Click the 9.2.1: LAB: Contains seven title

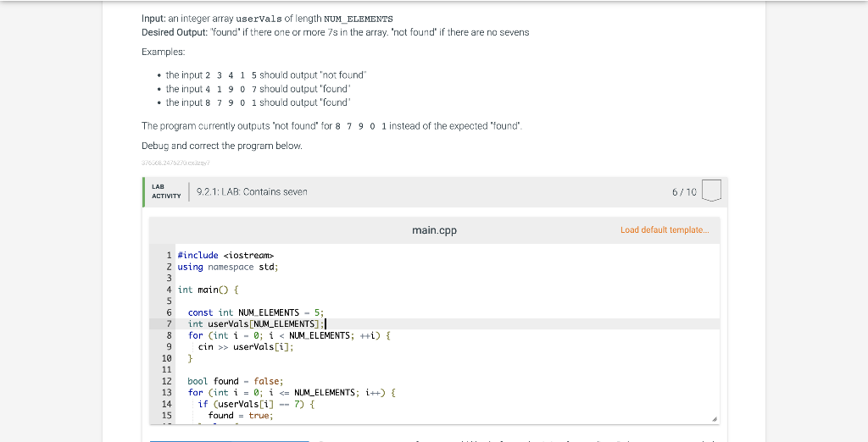coord(252,192)
